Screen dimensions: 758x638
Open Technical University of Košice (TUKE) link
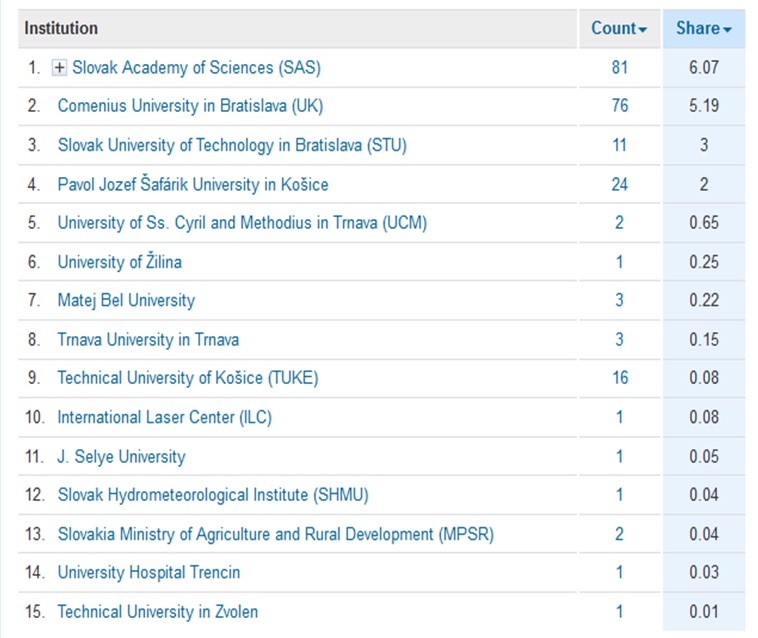coord(188,378)
